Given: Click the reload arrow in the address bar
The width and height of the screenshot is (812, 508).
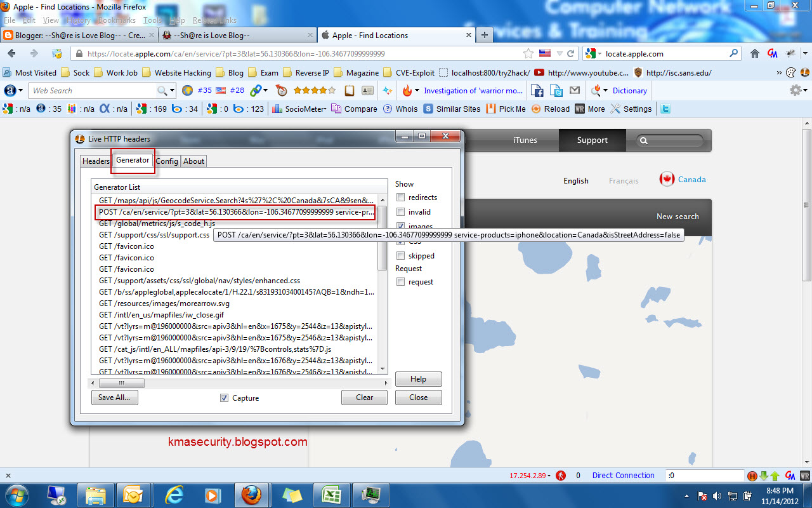Looking at the screenshot, I should pos(571,54).
